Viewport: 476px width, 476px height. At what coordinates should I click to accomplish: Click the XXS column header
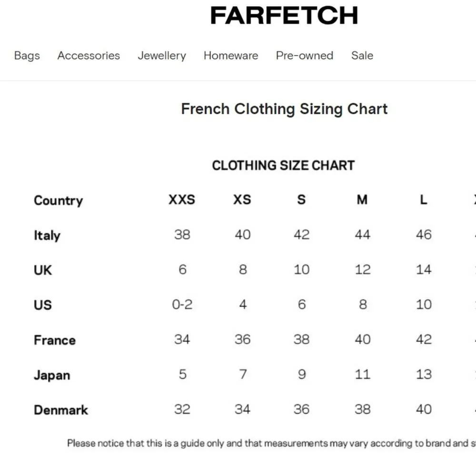click(x=182, y=199)
